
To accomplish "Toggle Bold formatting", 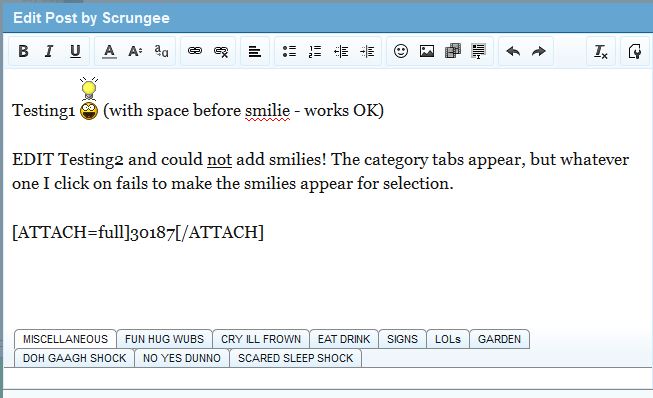I will (23, 51).
